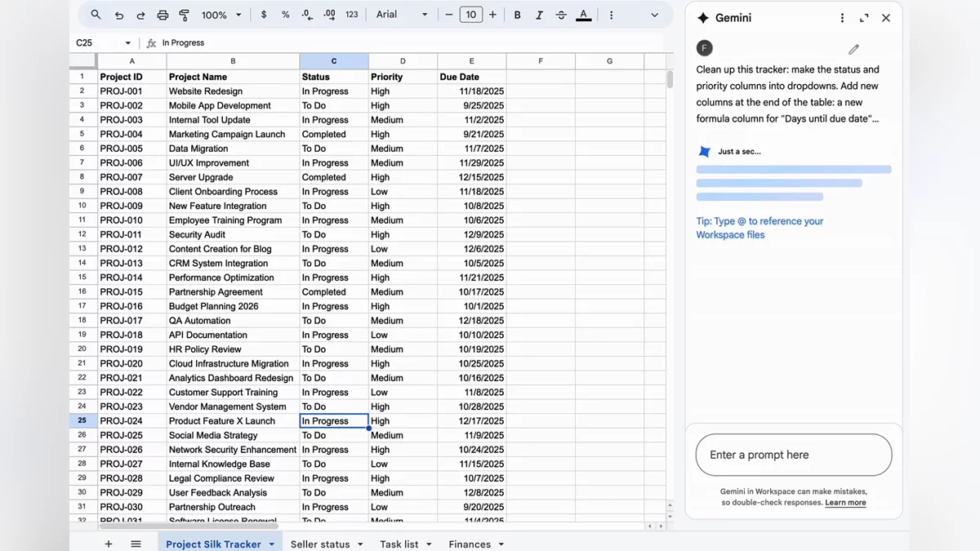Switch to the Finances sheet tab

470,544
